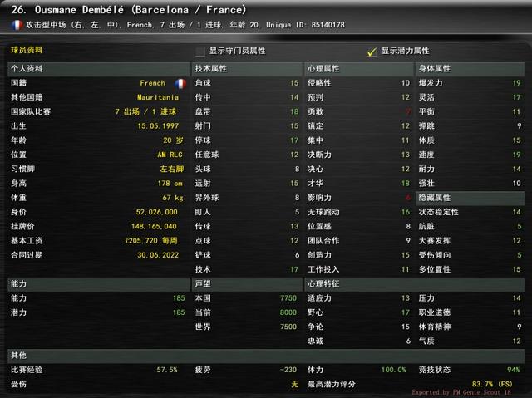
Task: Click the 受伤倾向 hidden attribute row
Action: click(470, 255)
